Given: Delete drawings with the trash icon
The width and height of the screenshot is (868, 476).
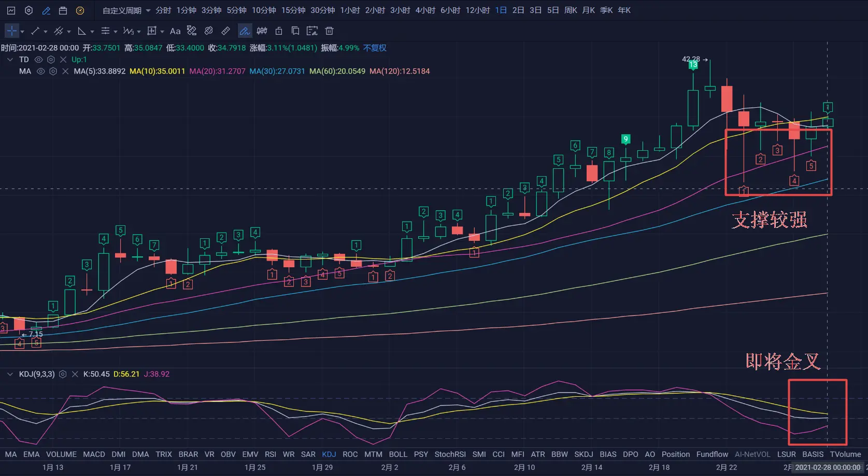Looking at the screenshot, I should coord(329,31).
